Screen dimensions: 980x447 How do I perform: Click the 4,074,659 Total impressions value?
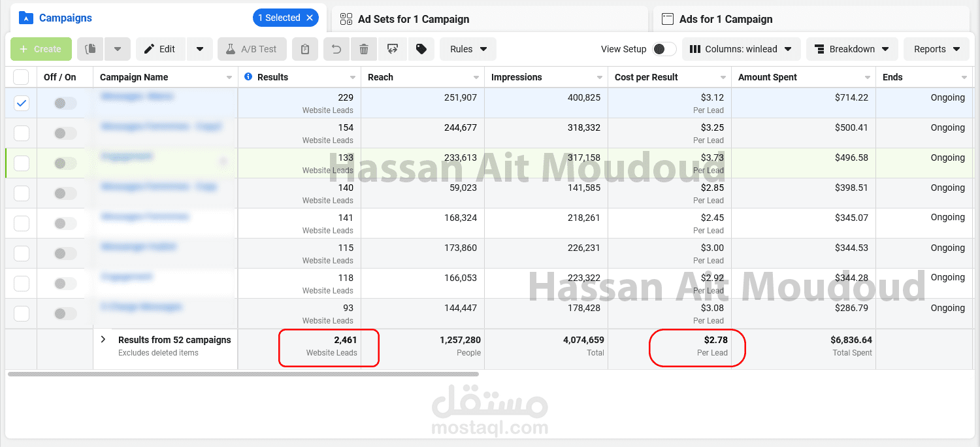[x=583, y=340]
